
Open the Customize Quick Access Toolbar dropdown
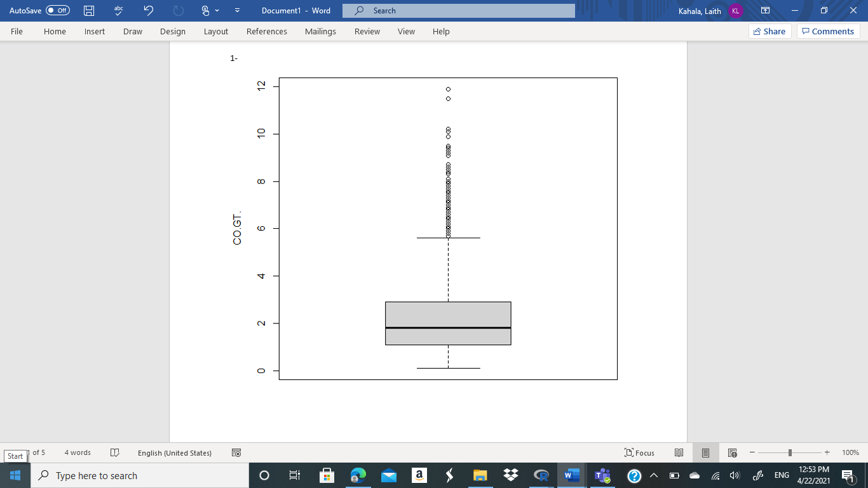point(236,10)
